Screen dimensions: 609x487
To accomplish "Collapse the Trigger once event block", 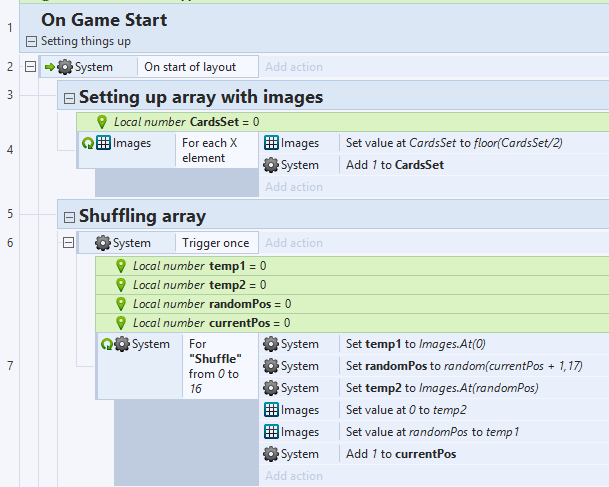I will pyautogui.click(x=69, y=243).
